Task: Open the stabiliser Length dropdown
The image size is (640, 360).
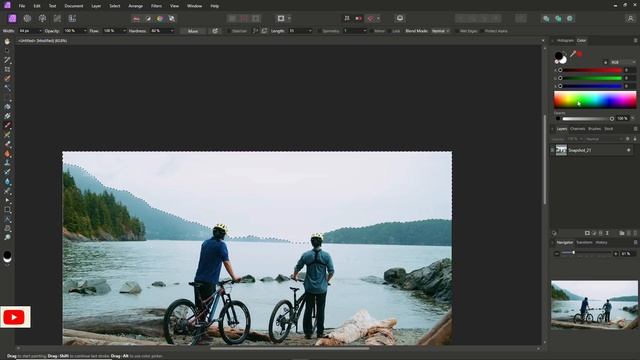Action: 310,31
